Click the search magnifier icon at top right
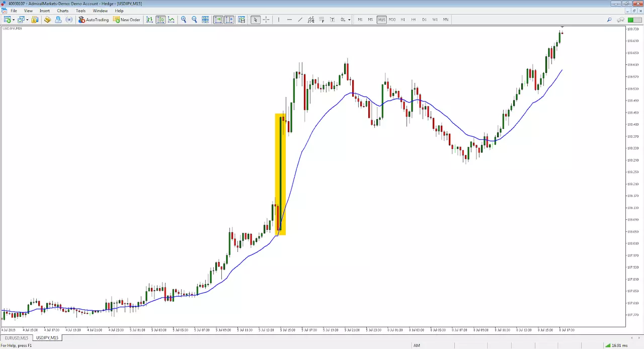Screen dimensions: 644x349 [x=609, y=20]
